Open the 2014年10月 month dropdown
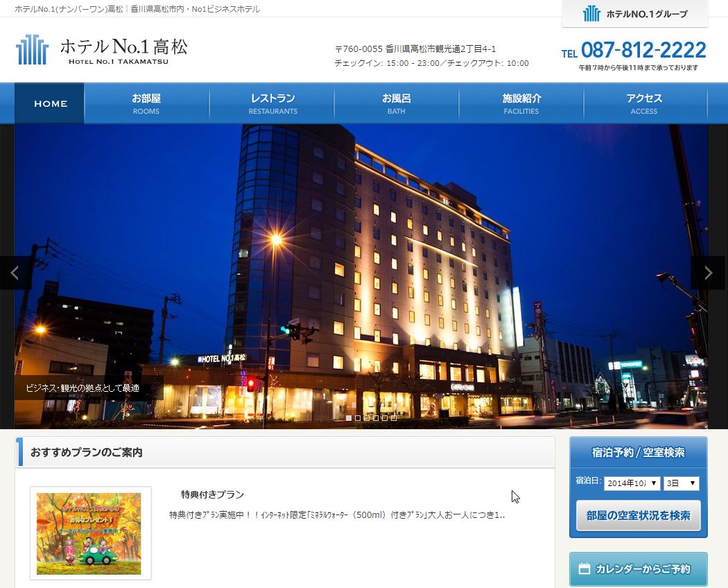 [x=632, y=483]
